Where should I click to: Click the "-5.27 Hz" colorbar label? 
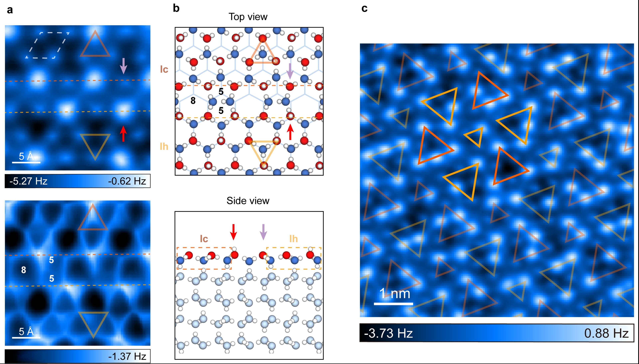click(28, 181)
